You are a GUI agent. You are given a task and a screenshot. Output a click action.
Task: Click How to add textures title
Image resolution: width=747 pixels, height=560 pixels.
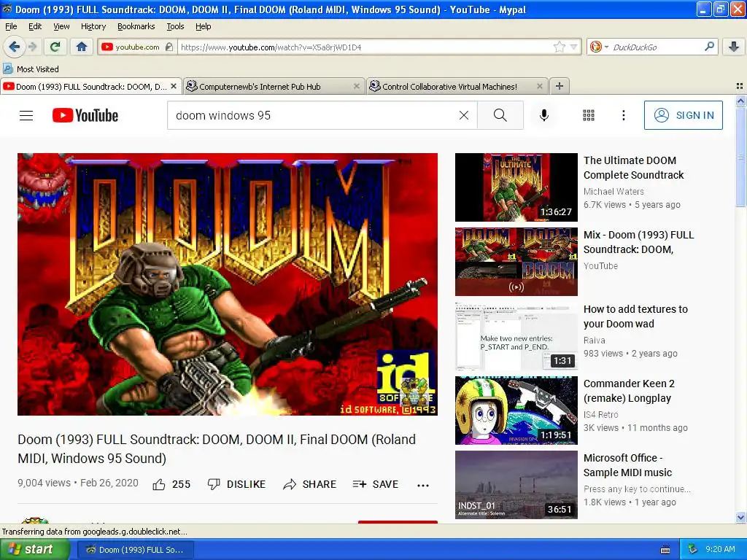635,316
